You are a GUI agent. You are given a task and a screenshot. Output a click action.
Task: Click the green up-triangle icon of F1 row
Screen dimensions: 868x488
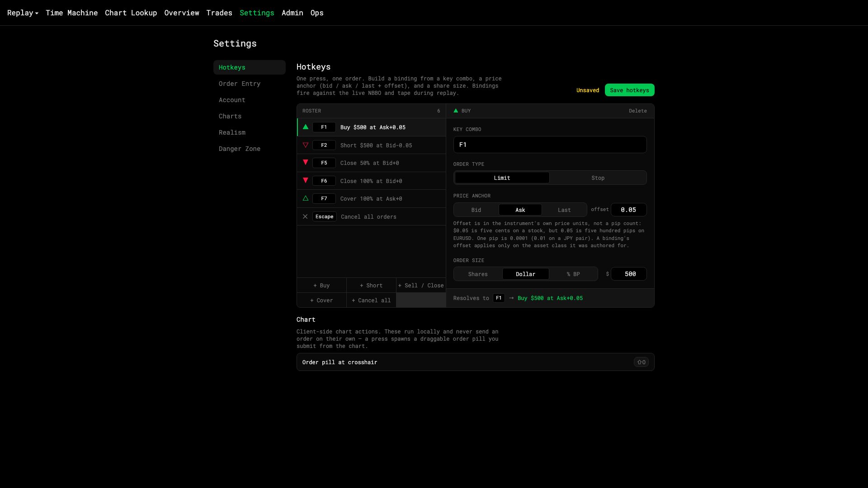pos(306,127)
